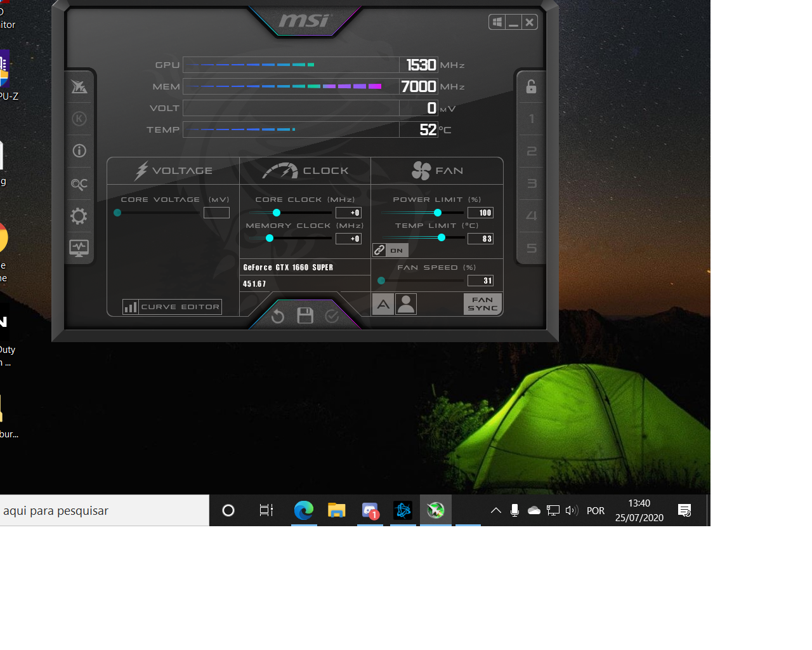The height and width of the screenshot is (650, 812).
Task: Click the Core Clock offset field
Action: click(x=348, y=213)
